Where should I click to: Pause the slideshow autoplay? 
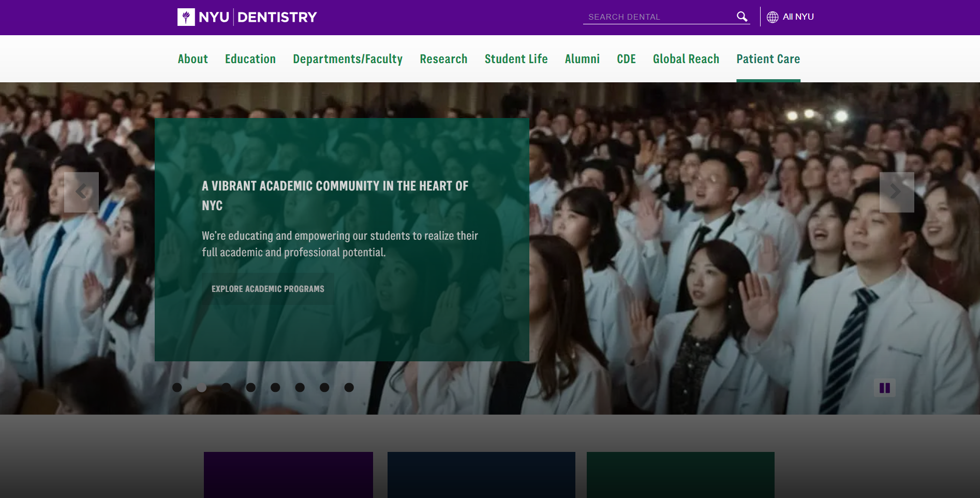pyautogui.click(x=885, y=388)
